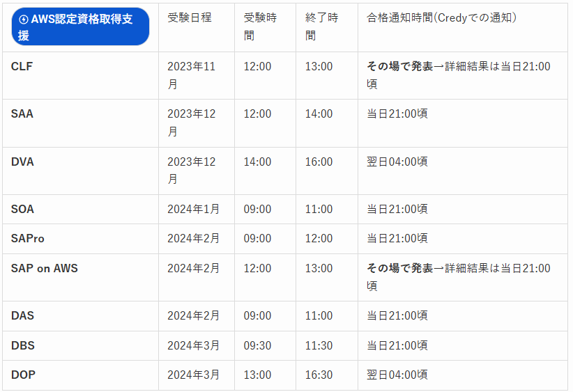Screen dimensions: 573x392
Task: Click the 12:00 end time for SAPro
Action: 319,239
